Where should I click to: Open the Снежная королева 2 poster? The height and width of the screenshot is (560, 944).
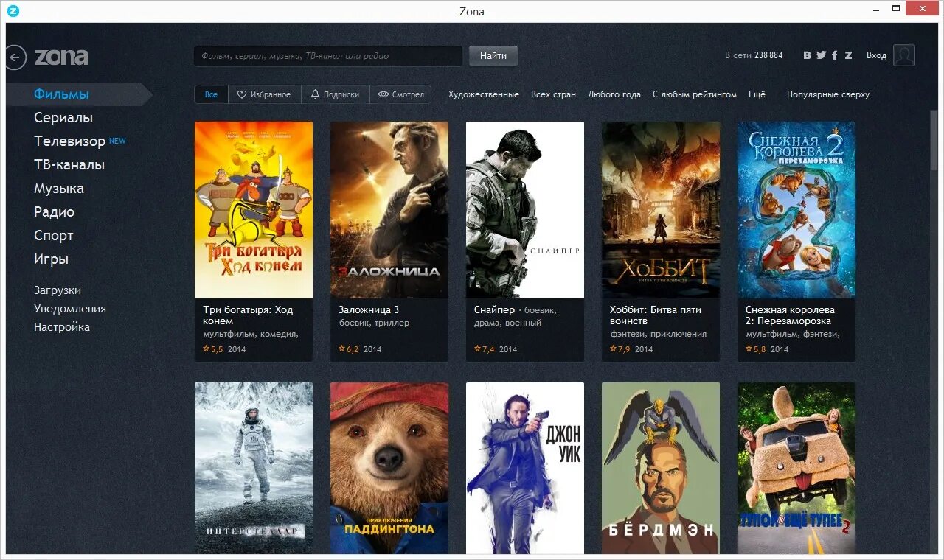pos(796,210)
